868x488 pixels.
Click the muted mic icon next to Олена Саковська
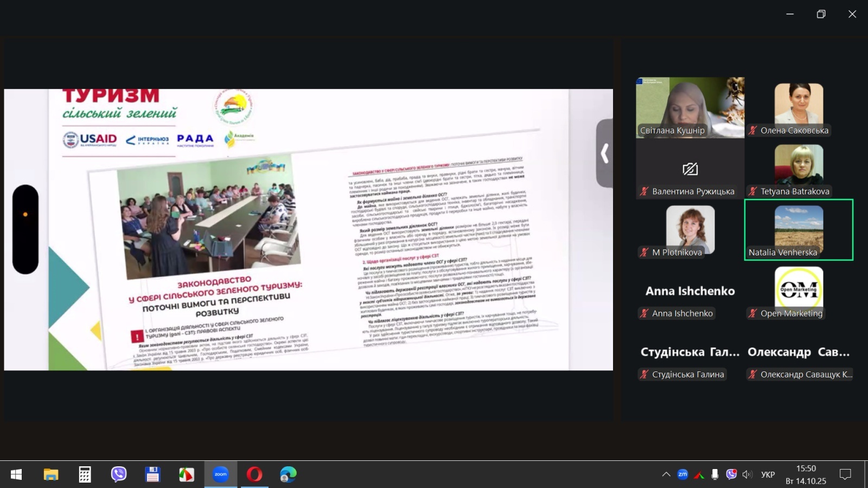pyautogui.click(x=753, y=130)
